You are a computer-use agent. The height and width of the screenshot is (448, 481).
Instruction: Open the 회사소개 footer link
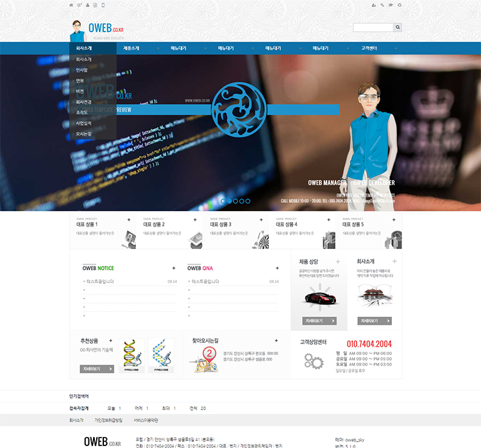(76, 420)
